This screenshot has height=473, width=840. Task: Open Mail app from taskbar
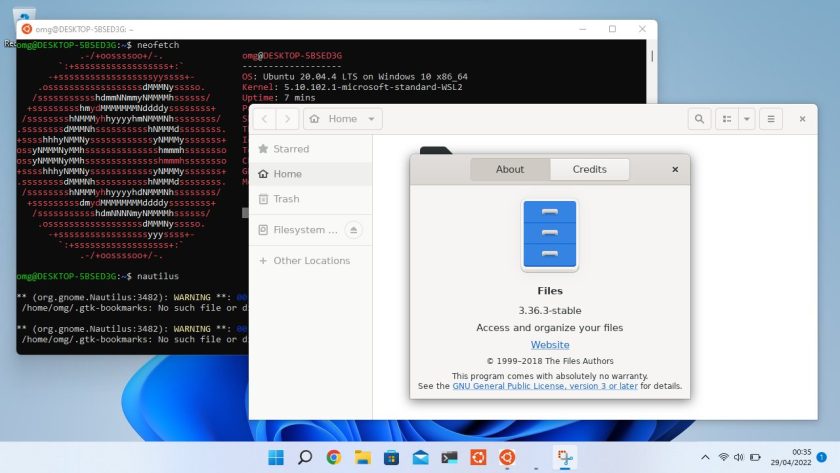coord(421,457)
